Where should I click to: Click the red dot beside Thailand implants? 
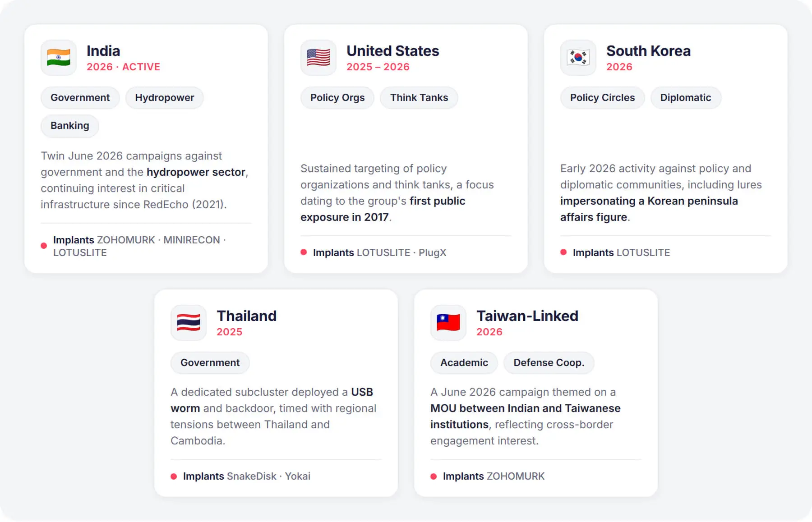pos(174,476)
